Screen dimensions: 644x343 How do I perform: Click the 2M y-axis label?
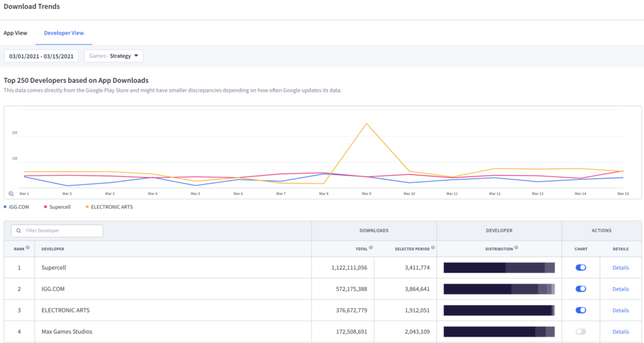pyautogui.click(x=14, y=133)
